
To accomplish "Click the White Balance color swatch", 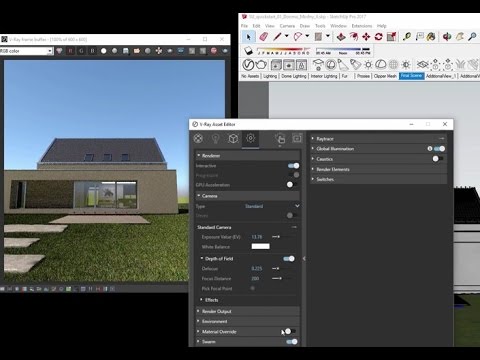I will point(260,246).
